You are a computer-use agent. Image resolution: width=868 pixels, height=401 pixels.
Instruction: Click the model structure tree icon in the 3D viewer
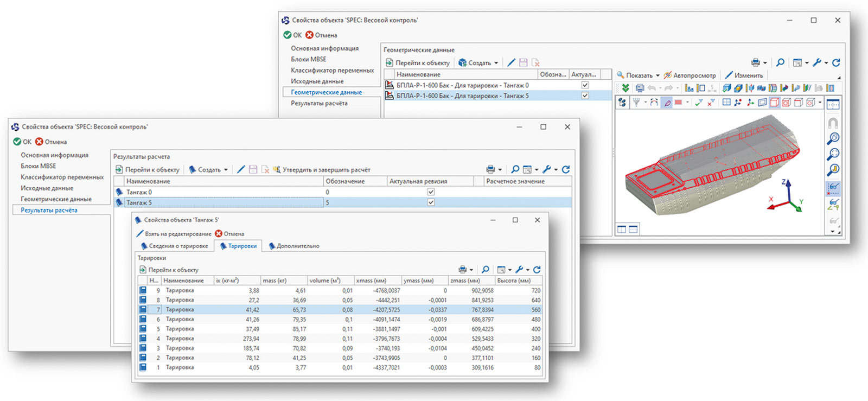tap(622, 103)
